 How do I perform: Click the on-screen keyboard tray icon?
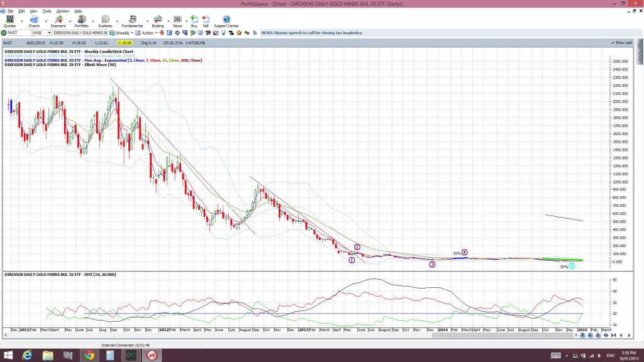pos(556,356)
